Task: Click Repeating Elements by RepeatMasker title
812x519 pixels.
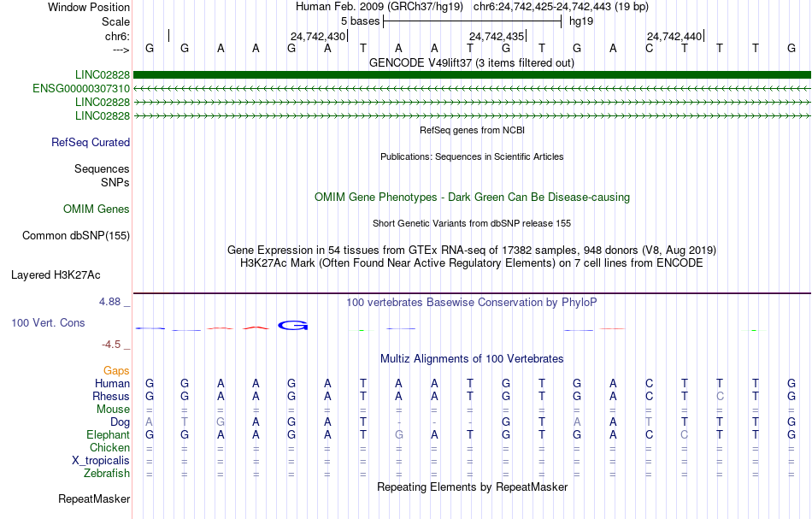Action: coord(472,487)
